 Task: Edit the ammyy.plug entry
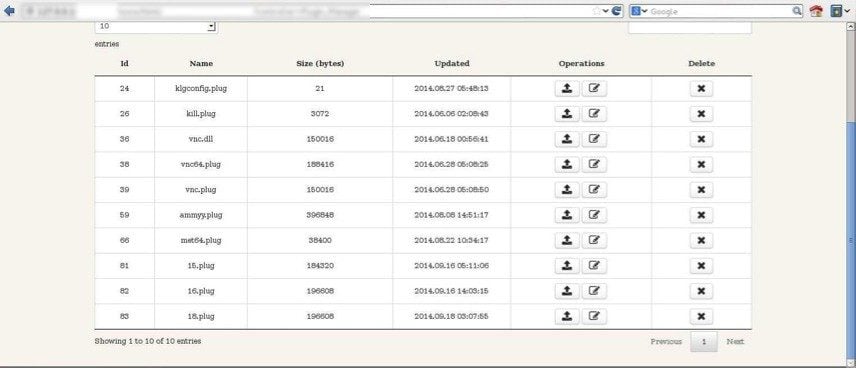594,215
